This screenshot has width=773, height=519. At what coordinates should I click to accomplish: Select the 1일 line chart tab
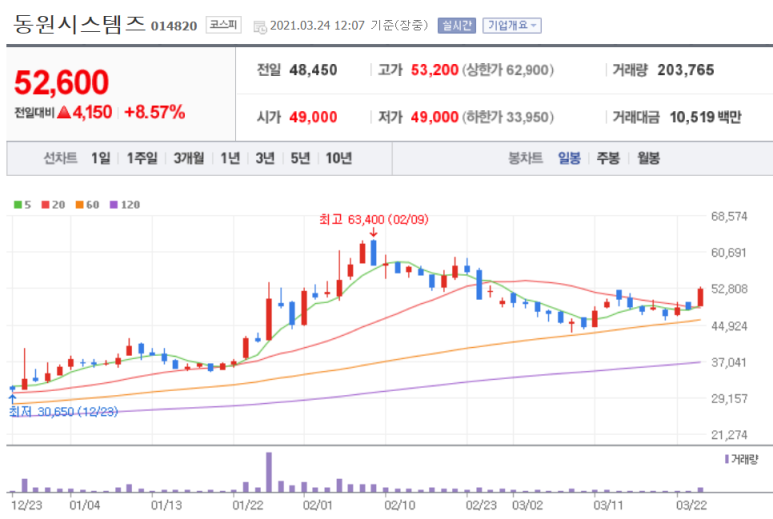[101, 158]
